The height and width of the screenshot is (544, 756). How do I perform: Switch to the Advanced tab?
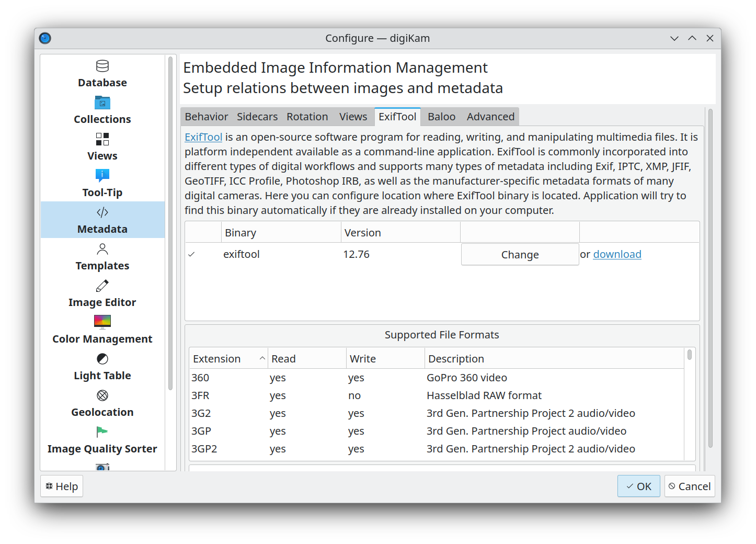click(x=490, y=117)
